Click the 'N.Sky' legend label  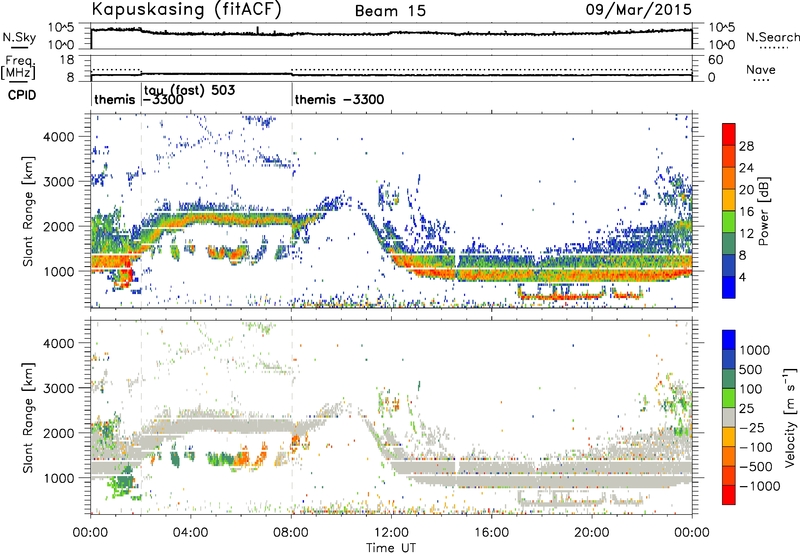[x=19, y=37]
